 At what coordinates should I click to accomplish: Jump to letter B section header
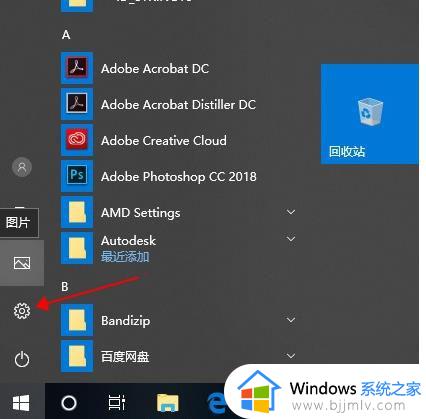[65, 287]
